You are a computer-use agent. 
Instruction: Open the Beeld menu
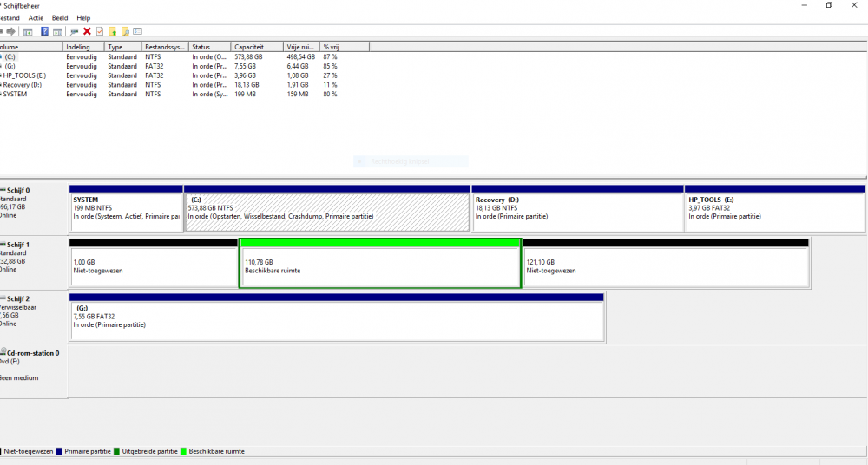[x=59, y=17]
